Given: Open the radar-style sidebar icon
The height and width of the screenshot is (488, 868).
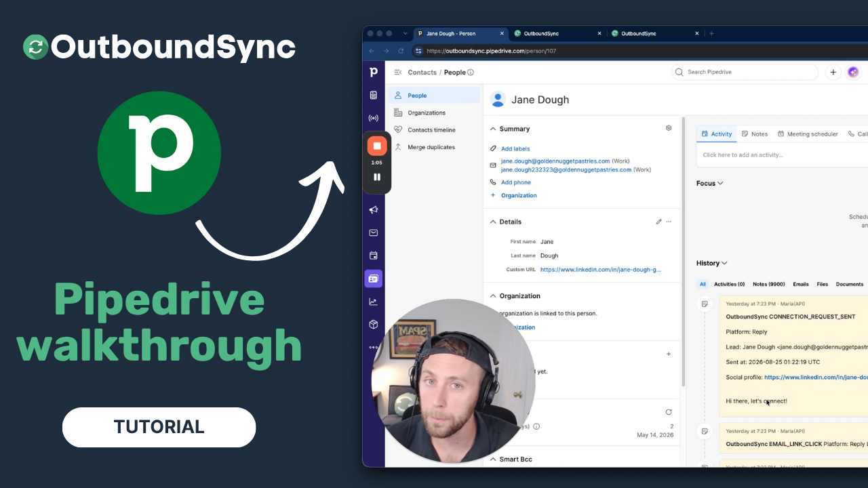Looking at the screenshot, I should click(x=373, y=118).
